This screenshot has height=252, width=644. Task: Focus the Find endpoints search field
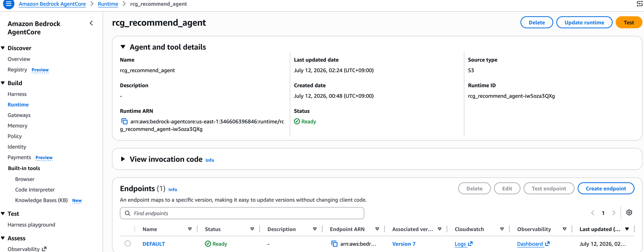coord(242,213)
